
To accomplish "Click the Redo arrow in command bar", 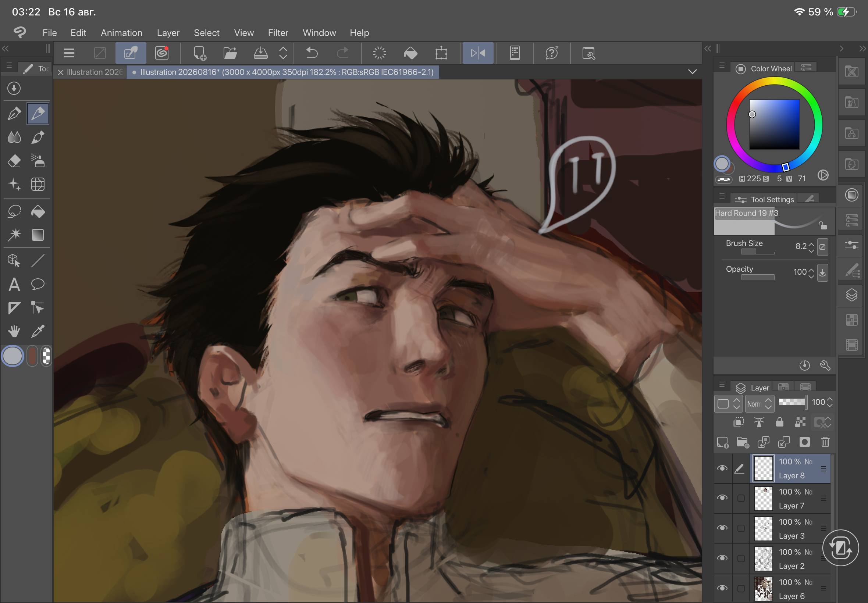I will (343, 53).
